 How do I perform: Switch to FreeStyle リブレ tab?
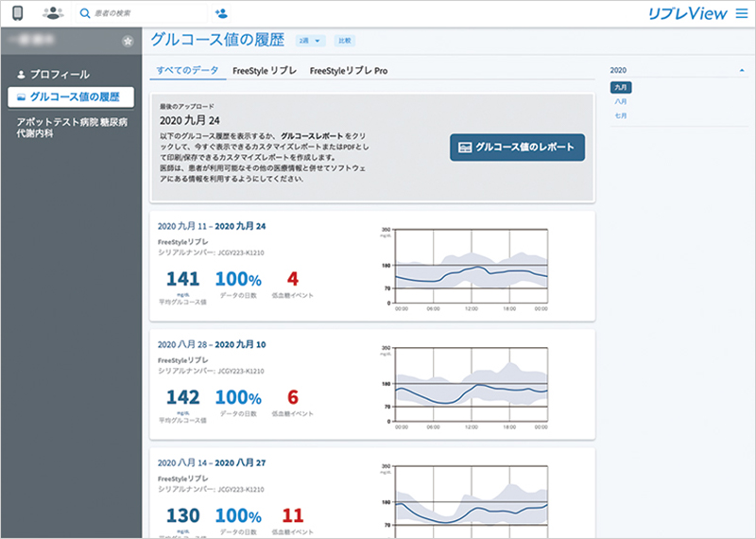click(x=265, y=71)
